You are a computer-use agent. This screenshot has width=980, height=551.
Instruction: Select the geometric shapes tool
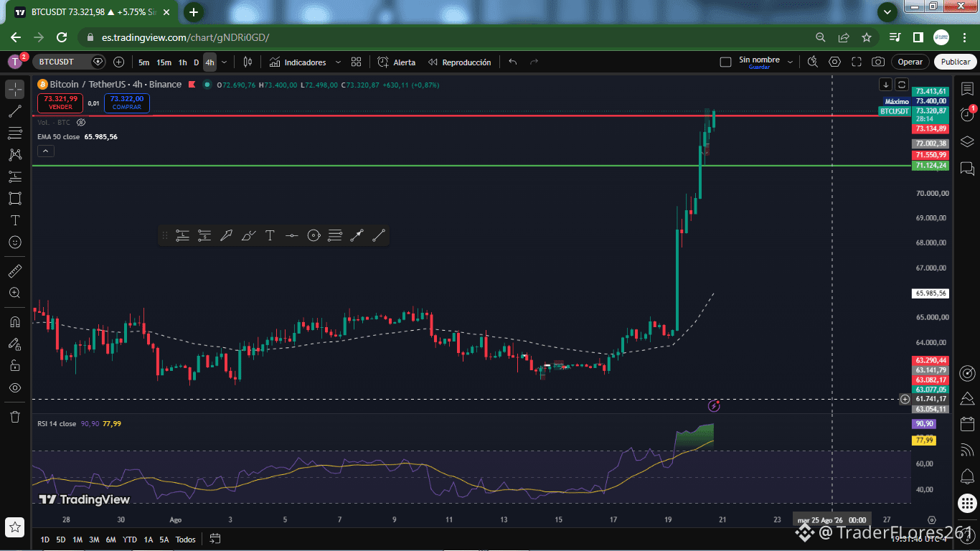15,198
